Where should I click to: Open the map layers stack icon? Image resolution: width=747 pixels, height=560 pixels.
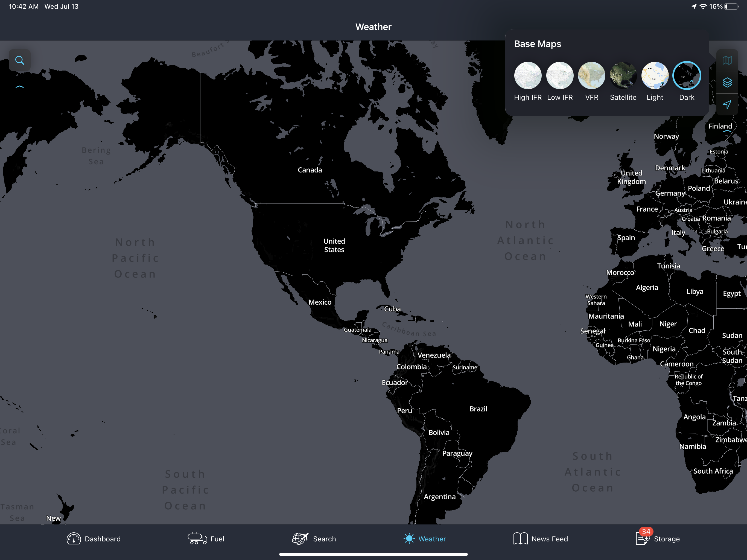pos(727,82)
